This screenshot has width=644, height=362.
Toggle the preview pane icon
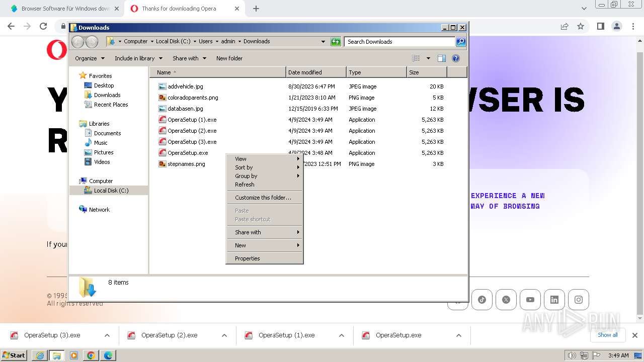point(442,58)
